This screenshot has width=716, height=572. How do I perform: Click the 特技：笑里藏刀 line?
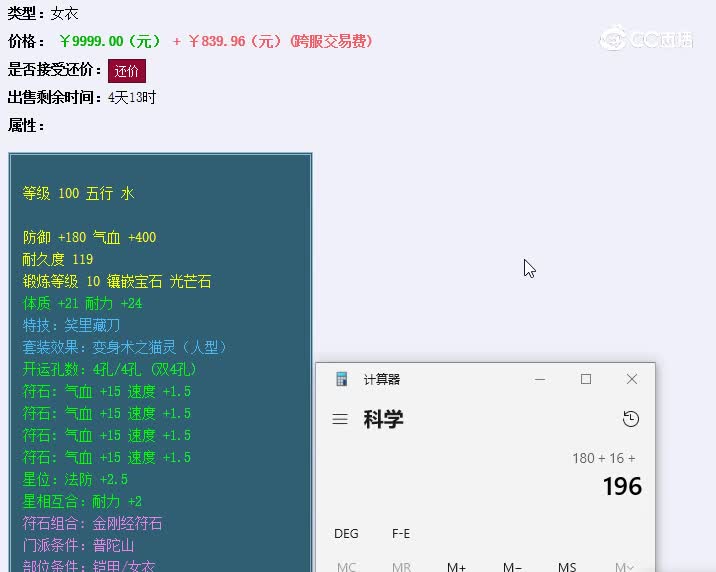coord(71,325)
